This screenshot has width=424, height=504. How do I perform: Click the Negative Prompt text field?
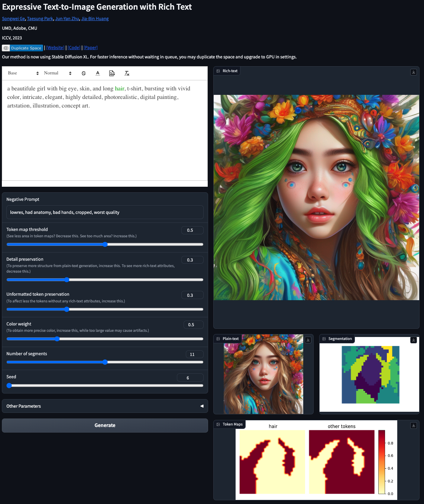coord(105,212)
